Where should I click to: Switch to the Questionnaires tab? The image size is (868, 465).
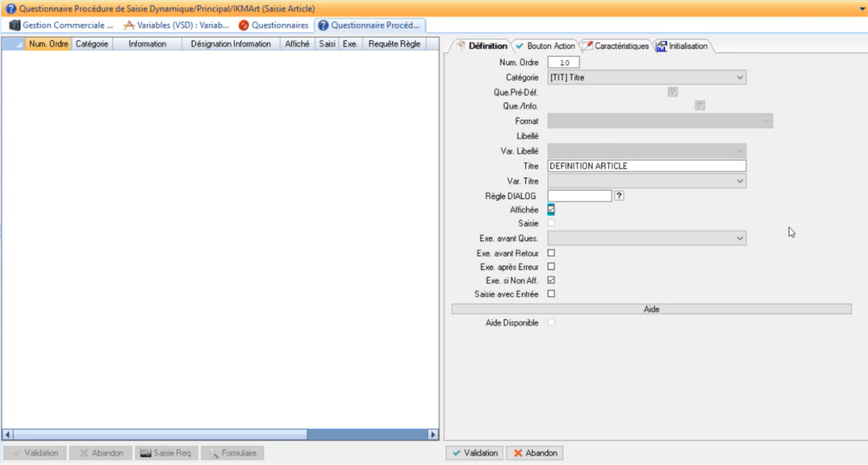pos(279,26)
